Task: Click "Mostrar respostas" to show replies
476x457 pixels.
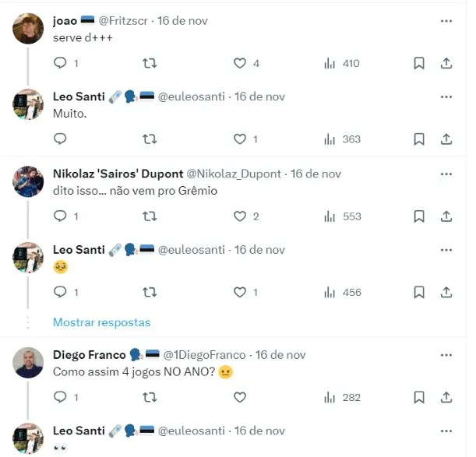Action: (x=101, y=322)
